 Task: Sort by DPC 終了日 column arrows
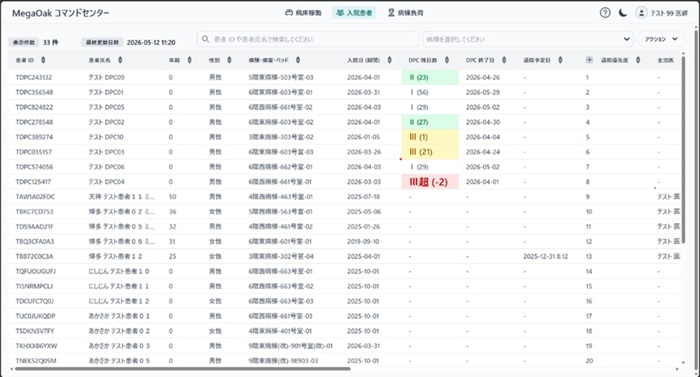504,60
